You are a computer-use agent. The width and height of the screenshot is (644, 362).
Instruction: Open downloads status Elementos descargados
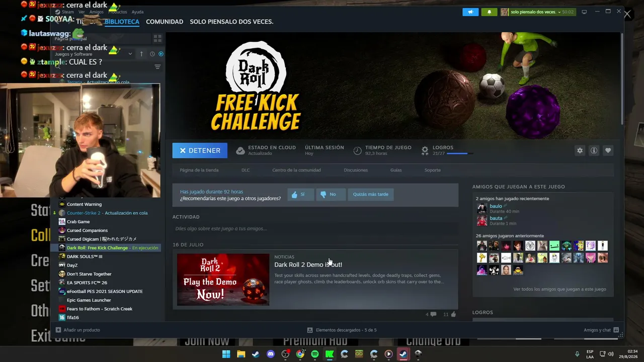[342, 330]
